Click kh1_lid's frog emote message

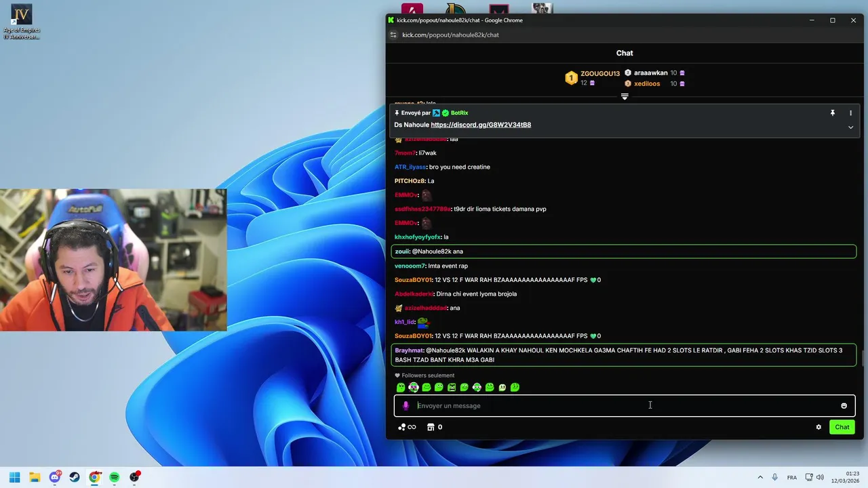click(422, 322)
